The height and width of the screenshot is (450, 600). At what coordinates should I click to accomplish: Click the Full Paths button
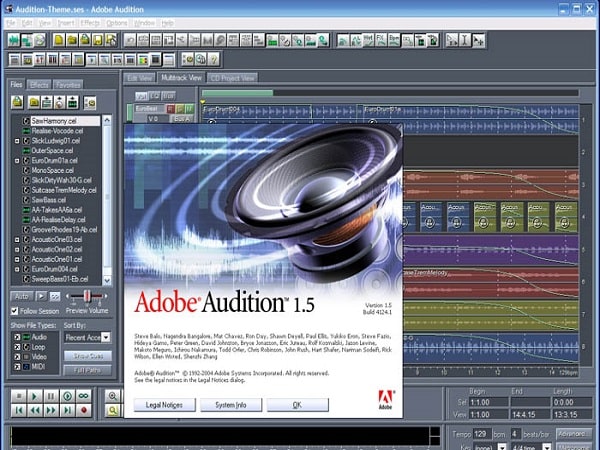point(88,370)
